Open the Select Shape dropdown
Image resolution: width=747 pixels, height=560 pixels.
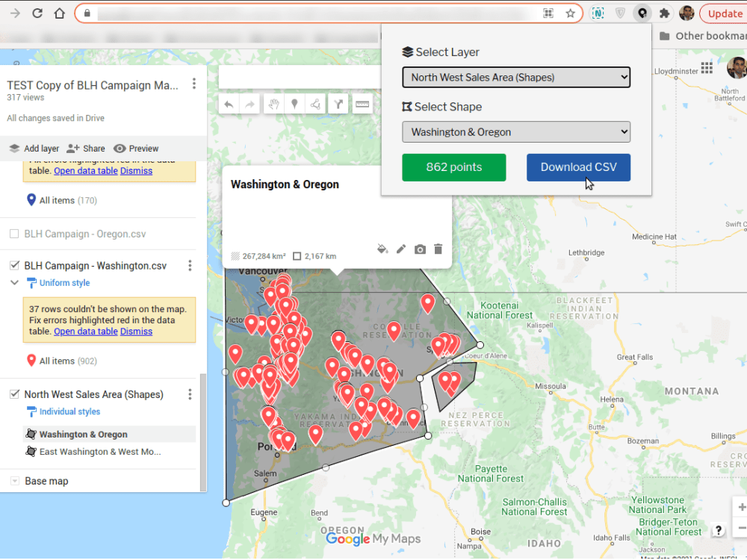[516, 132]
